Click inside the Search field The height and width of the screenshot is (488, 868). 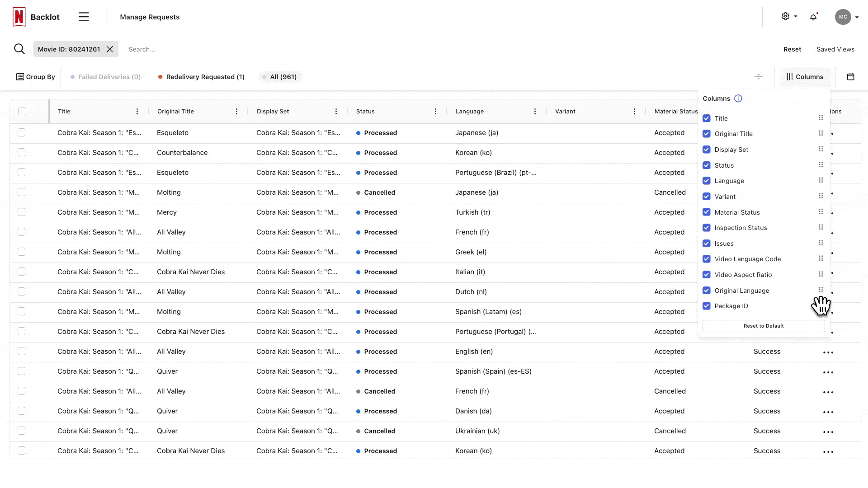tap(181, 49)
